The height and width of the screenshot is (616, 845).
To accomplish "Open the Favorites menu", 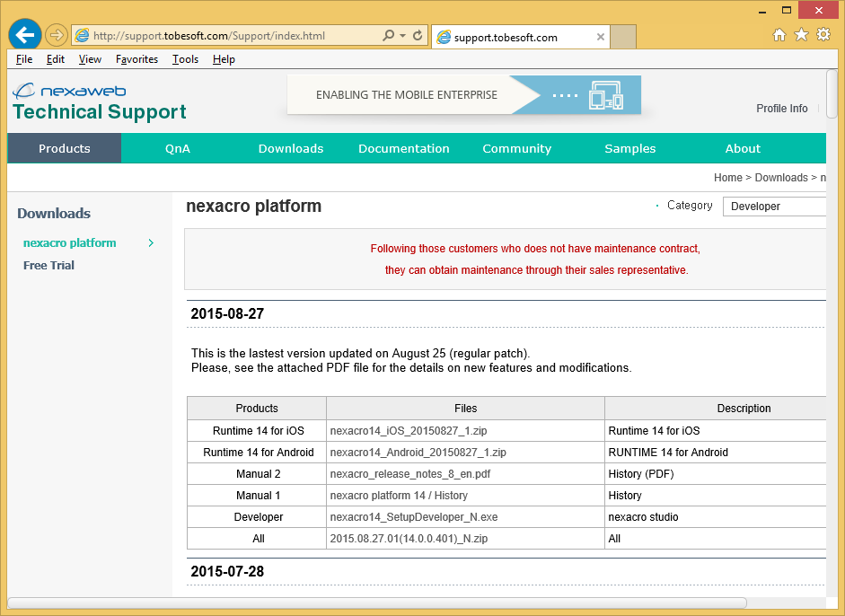I will (x=136, y=59).
